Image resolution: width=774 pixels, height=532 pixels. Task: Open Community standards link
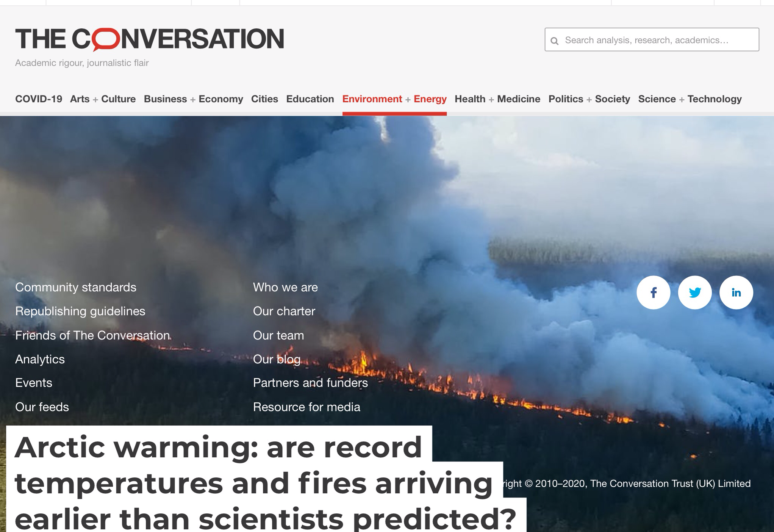[x=76, y=287]
